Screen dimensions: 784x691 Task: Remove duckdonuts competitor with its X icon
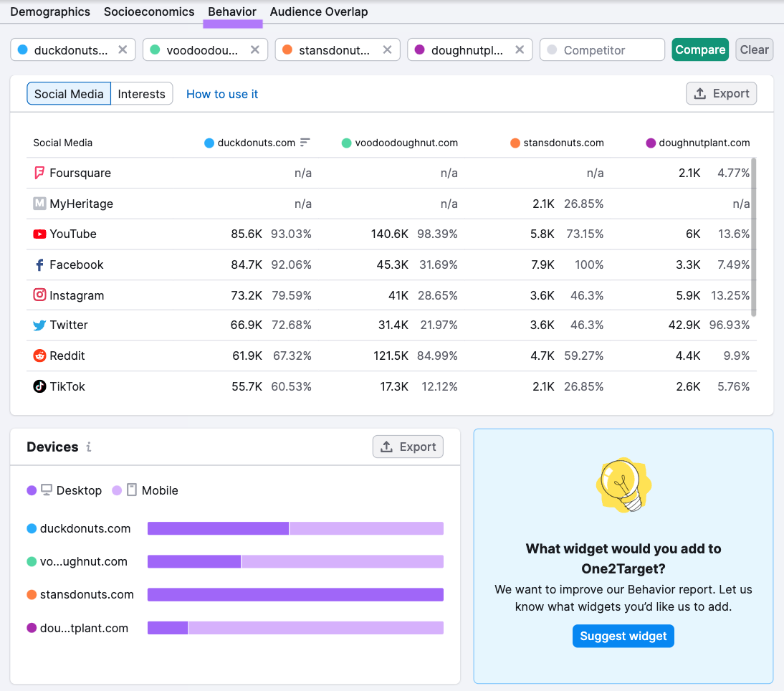pyautogui.click(x=123, y=50)
